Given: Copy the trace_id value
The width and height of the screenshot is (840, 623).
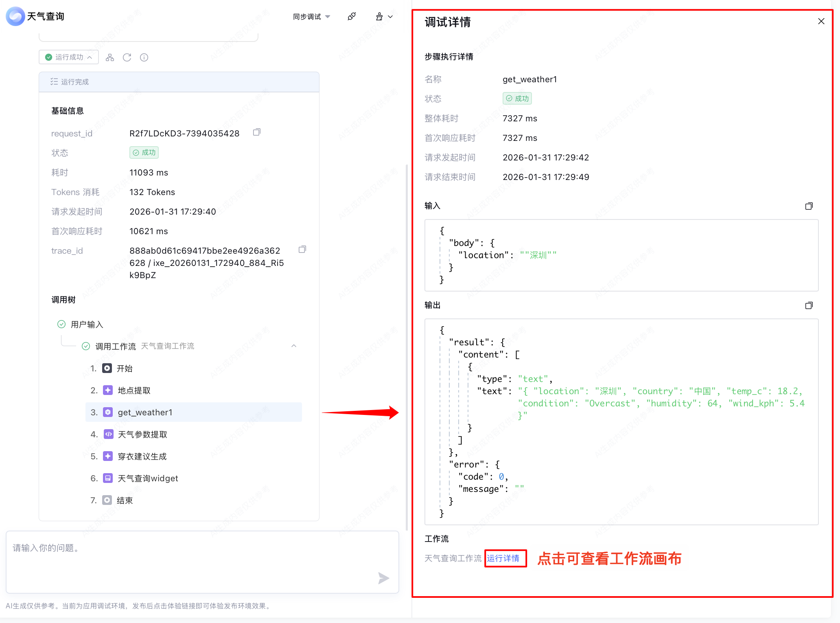Looking at the screenshot, I should (302, 250).
